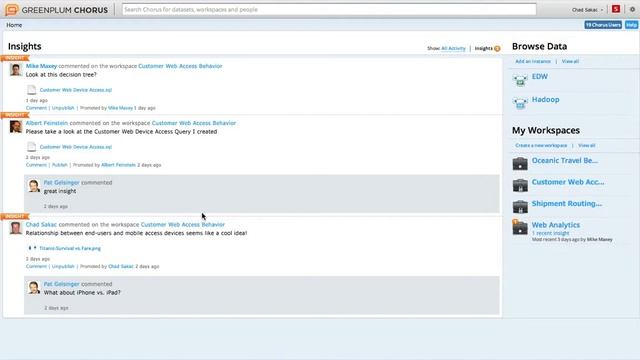This screenshot has height=360, width=640.
Task: Click the SQL file icon in Mike Maxey's post
Action: pyautogui.click(x=31, y=90)
